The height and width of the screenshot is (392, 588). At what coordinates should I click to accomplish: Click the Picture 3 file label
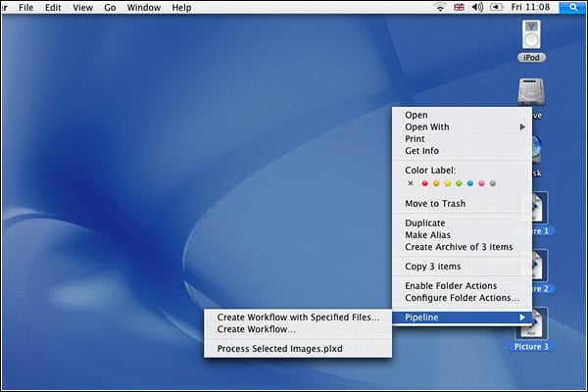point(531,347)
